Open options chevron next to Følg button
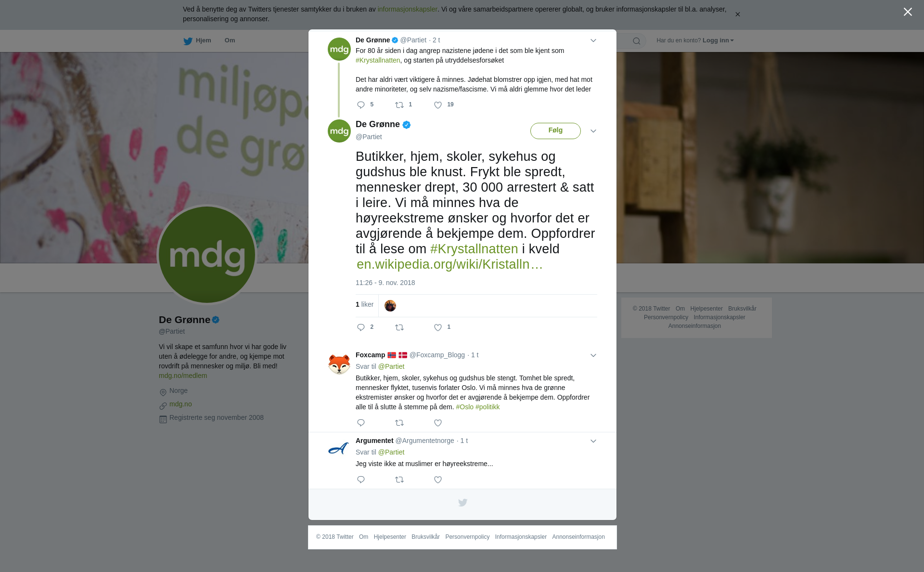 [x=593, y=131]
